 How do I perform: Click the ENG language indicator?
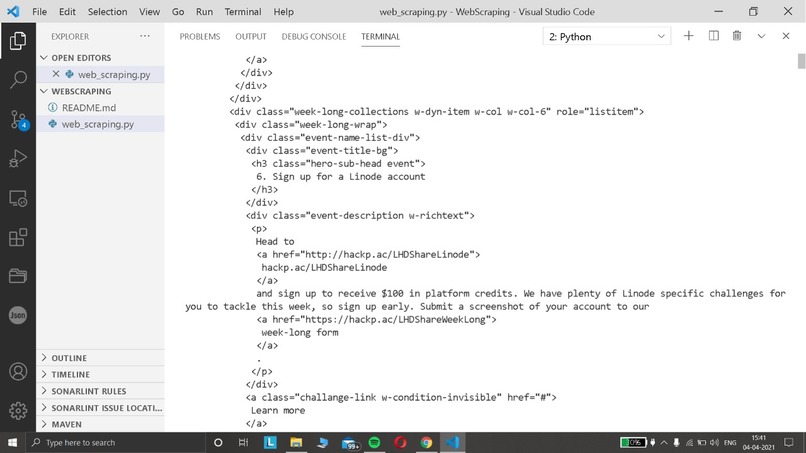click(730, 442)
